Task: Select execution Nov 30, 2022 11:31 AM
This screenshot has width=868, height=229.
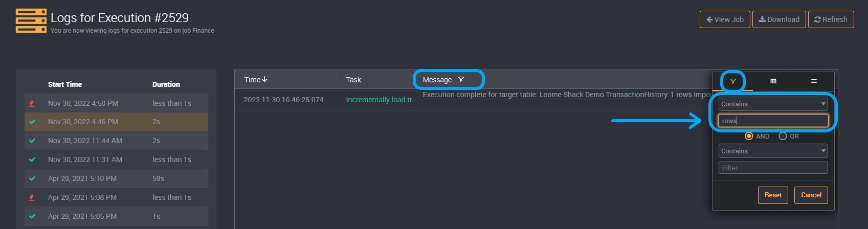Action: coord(116,159)
